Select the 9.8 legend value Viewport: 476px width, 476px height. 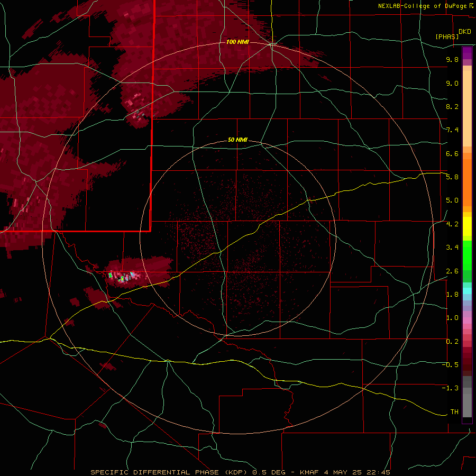click(452, 59)
